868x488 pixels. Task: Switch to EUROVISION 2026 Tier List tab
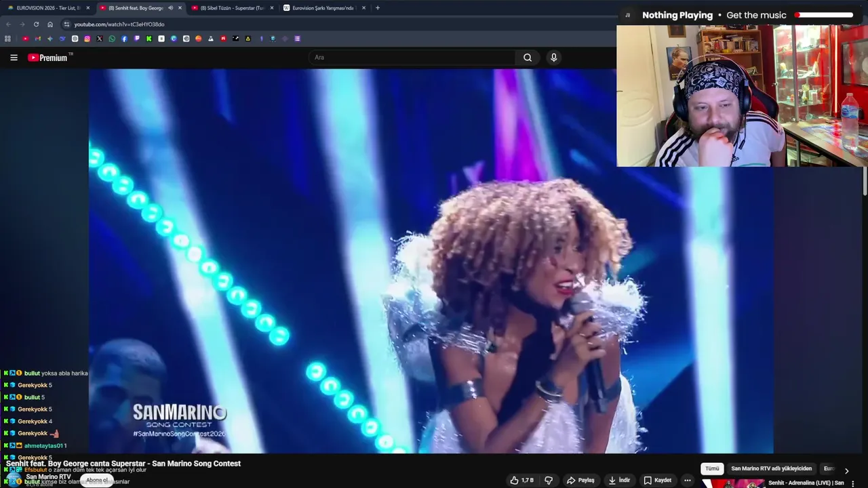tap(47, 8)
